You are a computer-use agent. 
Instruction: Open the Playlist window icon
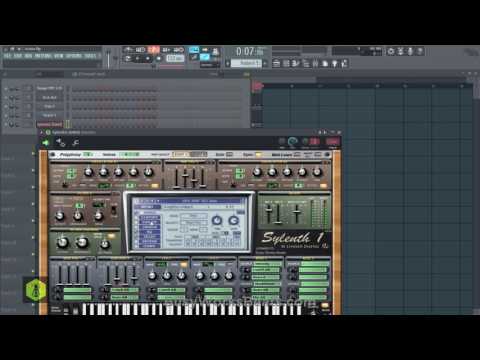point(276,63)
